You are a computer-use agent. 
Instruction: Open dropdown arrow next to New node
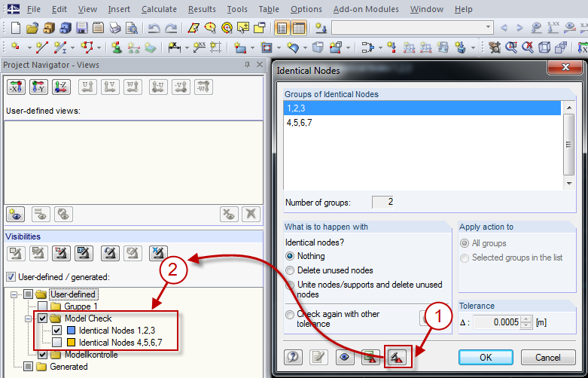click(29, 47)
